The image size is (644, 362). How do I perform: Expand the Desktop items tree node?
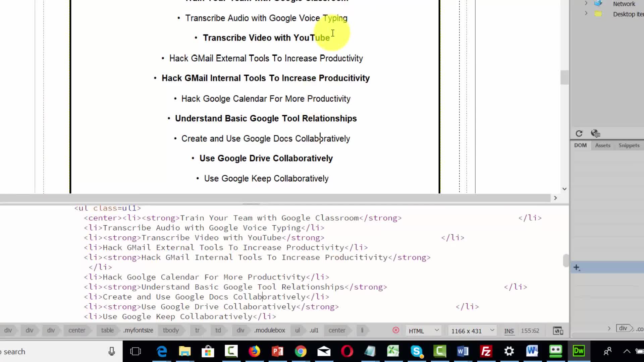point(586,13)
